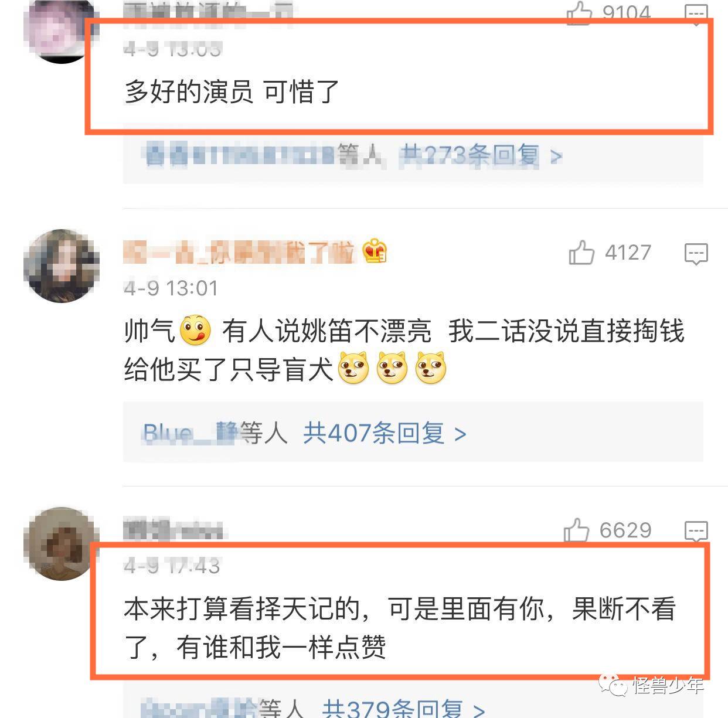Open avatar of the 13:01 commenter
The width and height of the screenshot is (728, 718).
pos(62,266)
